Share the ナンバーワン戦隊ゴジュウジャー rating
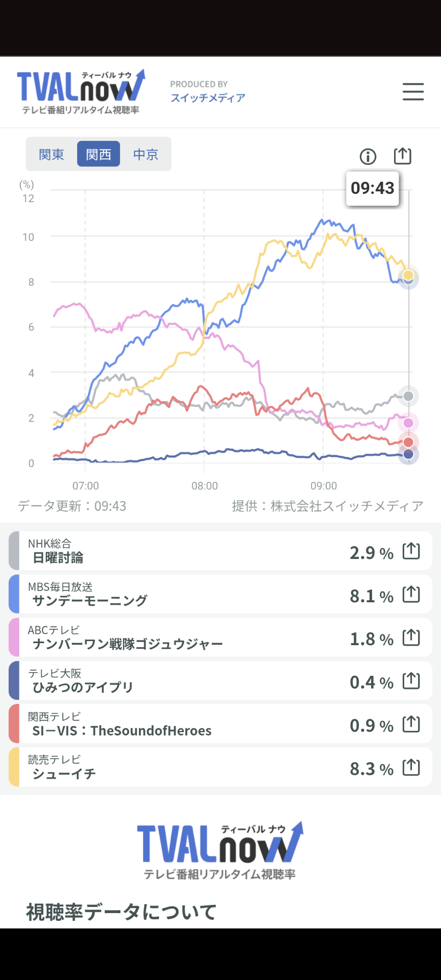Viewport: 441px width, 980px height. click(411, 638)
